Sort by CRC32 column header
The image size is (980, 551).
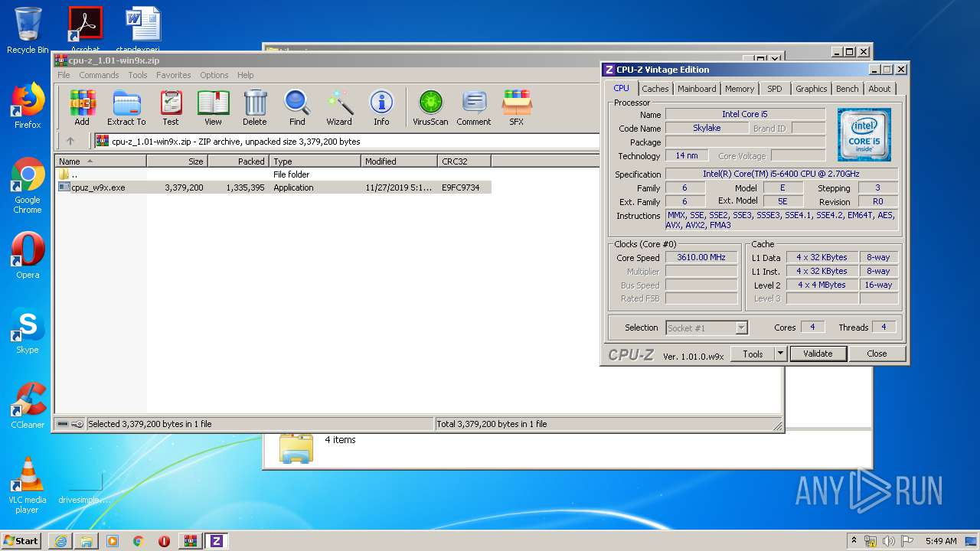[x=464, y=161]
